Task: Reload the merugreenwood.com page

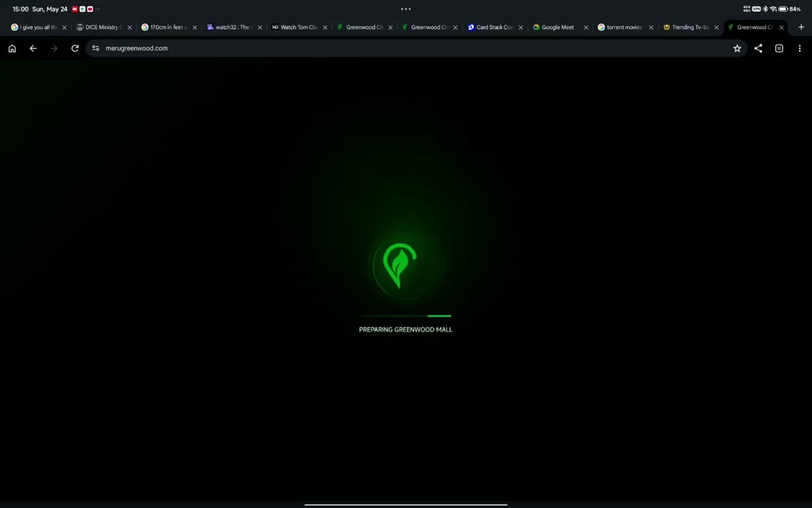Action: point(75,48)
